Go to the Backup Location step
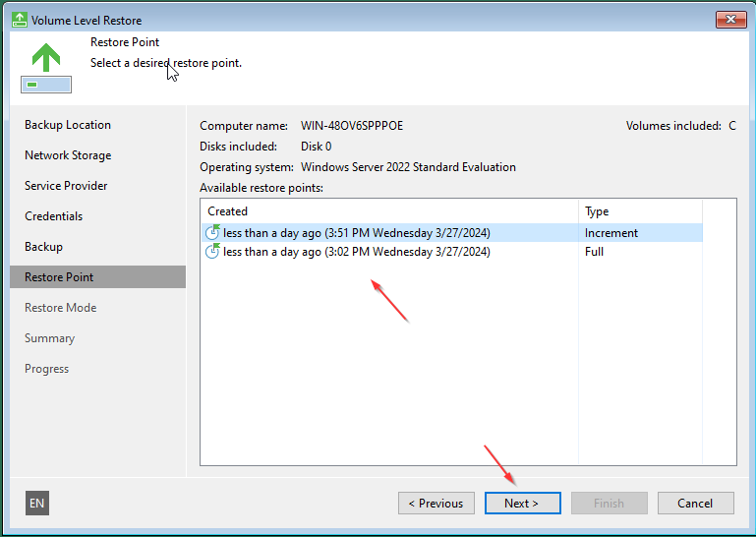756x537 pixels. 68,125
